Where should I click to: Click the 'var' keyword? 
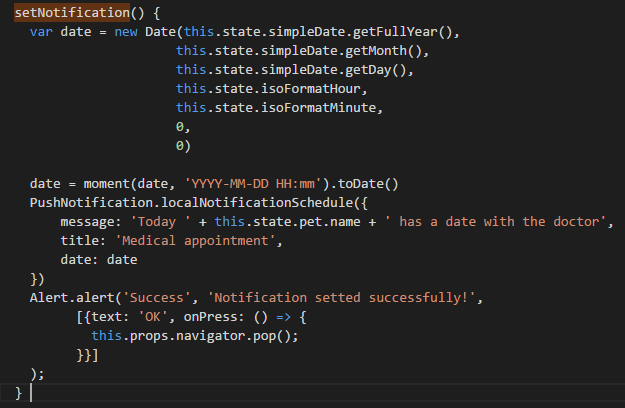(x=41, y=32)
